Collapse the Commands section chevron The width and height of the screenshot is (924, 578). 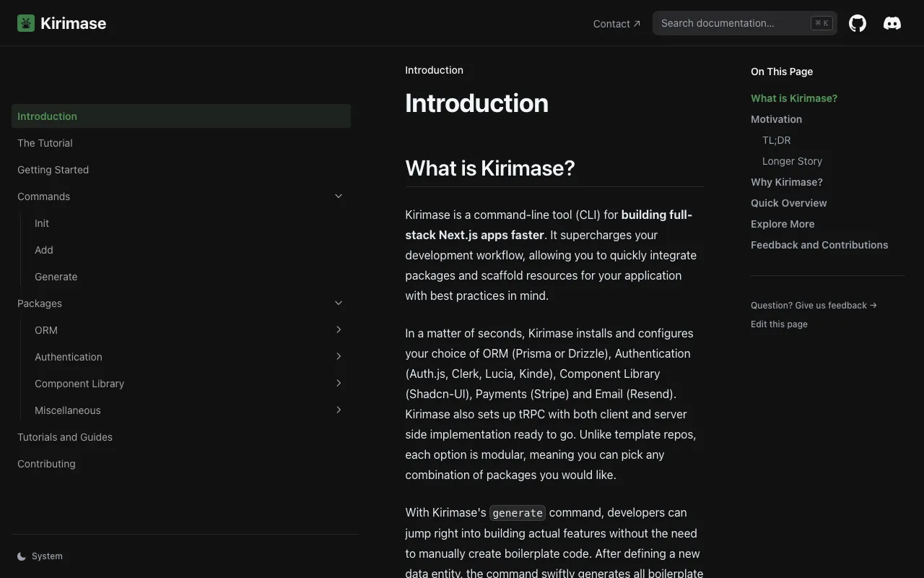339,197
